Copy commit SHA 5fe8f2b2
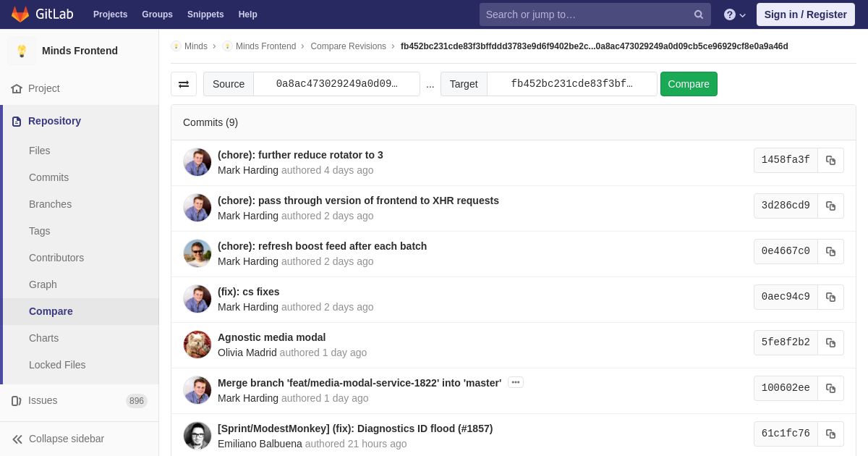The height and width of the screenshot is (456, 868). pos(830,342)
